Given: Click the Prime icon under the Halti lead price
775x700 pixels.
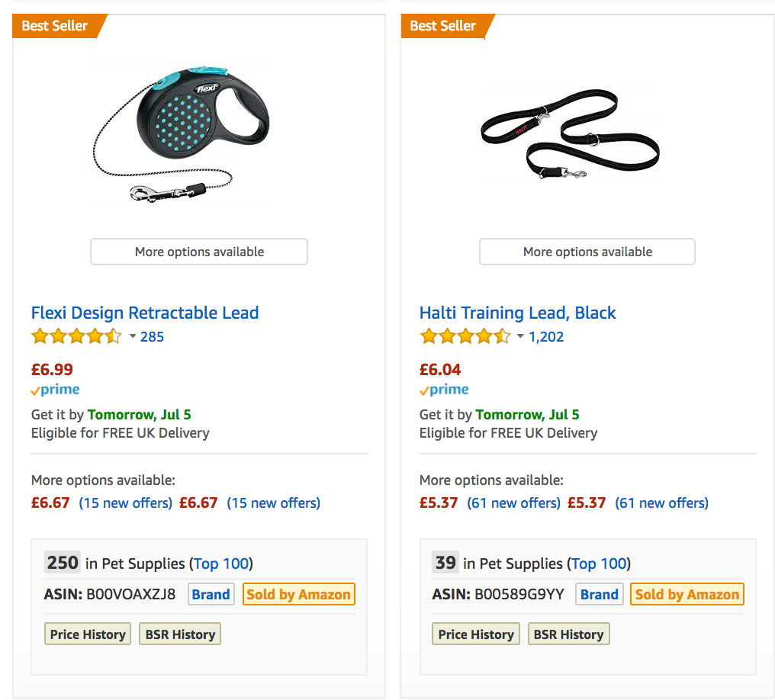Looking at the screenshot, I should pyautogui.click(x=443, y=390).
